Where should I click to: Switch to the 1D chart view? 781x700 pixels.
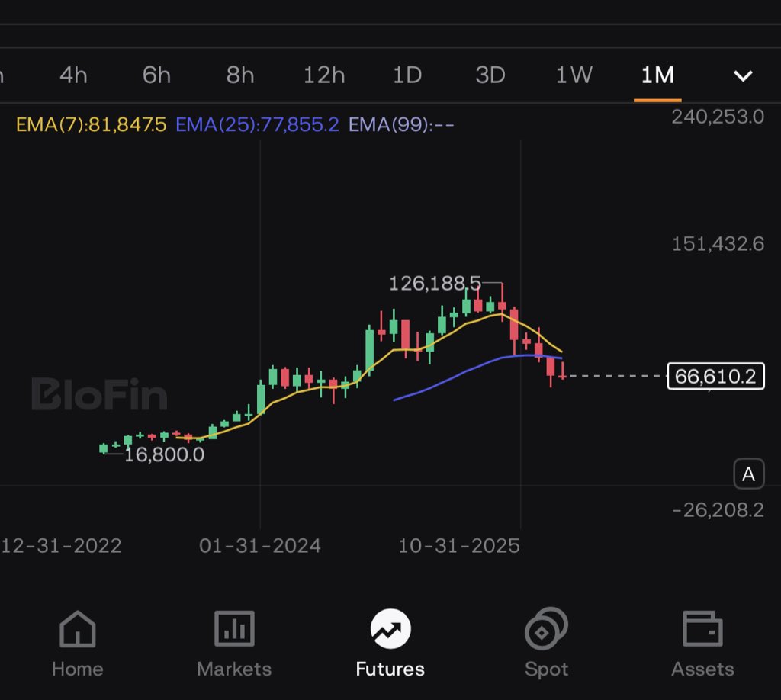[x=407, y=75]
